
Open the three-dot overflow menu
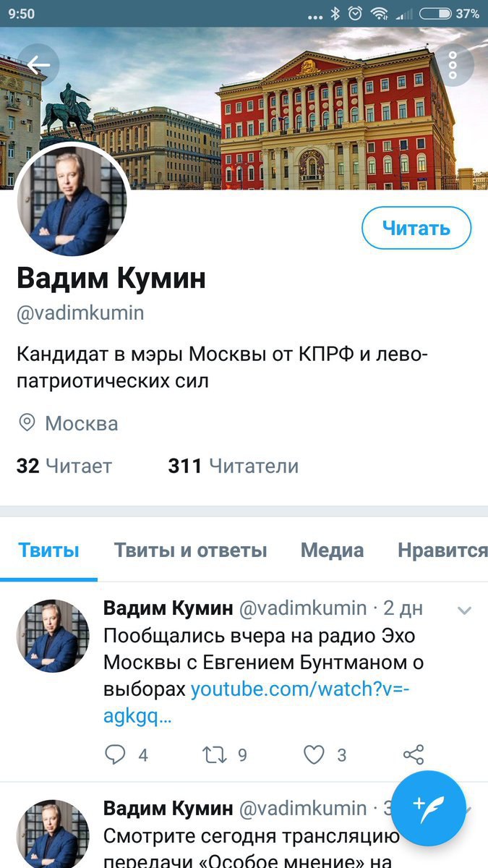[x=453, y=65]
